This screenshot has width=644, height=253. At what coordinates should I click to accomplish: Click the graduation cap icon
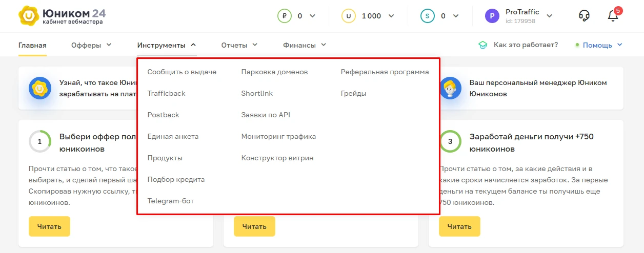pos(482,45)
